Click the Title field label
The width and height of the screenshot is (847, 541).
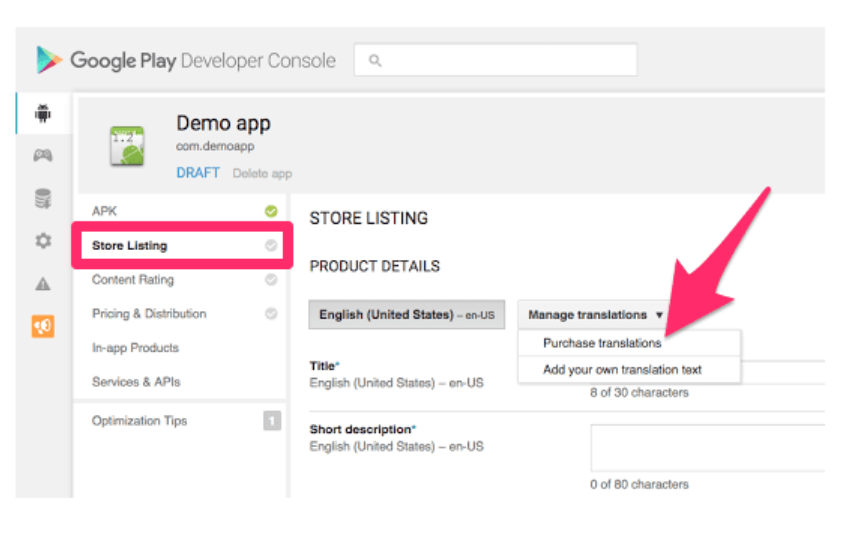(x=324, y=366)
